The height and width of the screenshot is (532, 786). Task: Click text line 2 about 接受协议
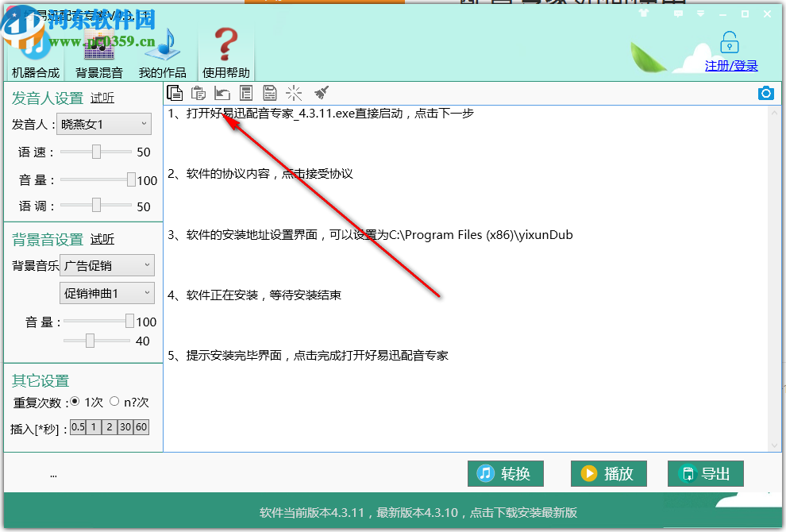pyautogui.click(x=260, y=174)
